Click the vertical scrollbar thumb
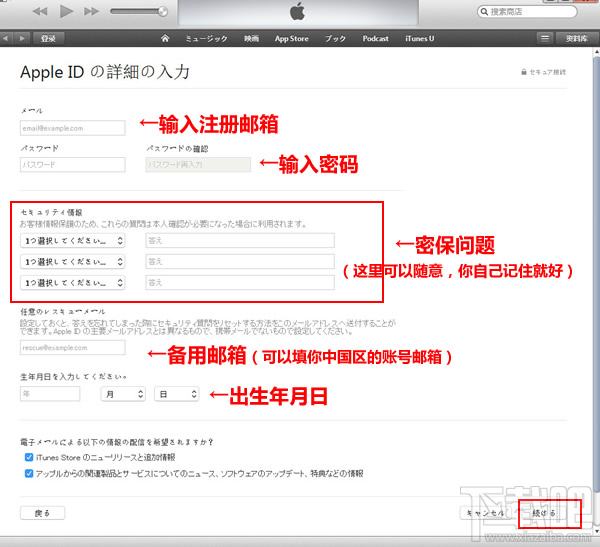 tap(597, 274)
